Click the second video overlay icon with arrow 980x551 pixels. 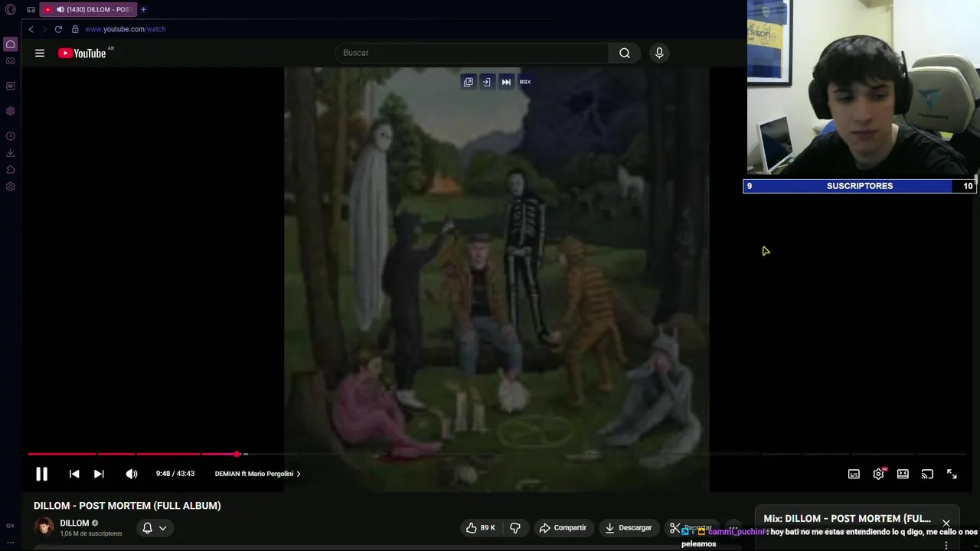(486, 82)
